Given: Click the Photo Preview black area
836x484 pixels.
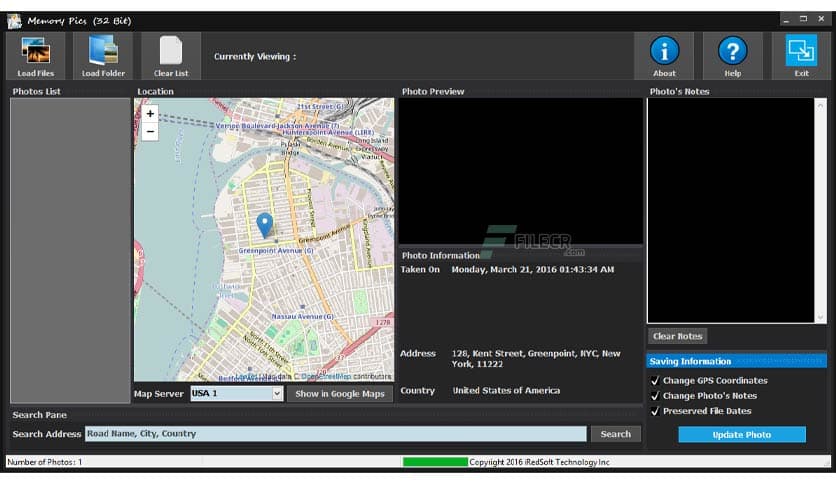Looking at the screenshot, I should point(521,171).
